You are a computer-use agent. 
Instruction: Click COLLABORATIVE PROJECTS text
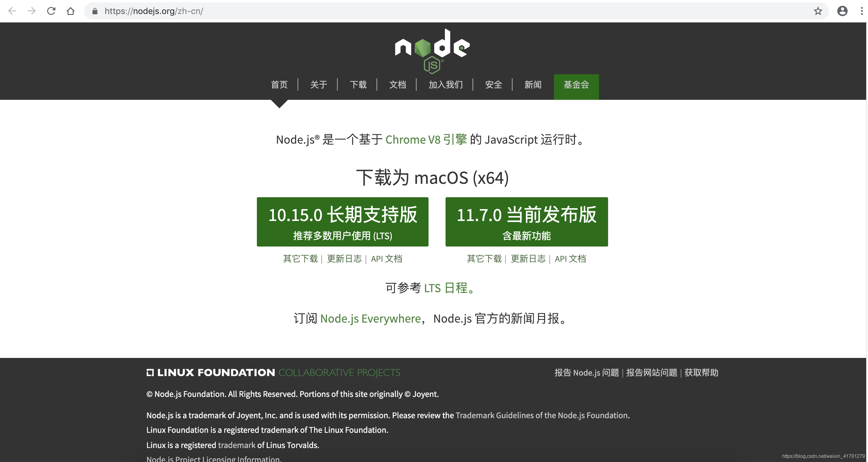(339, 372)
